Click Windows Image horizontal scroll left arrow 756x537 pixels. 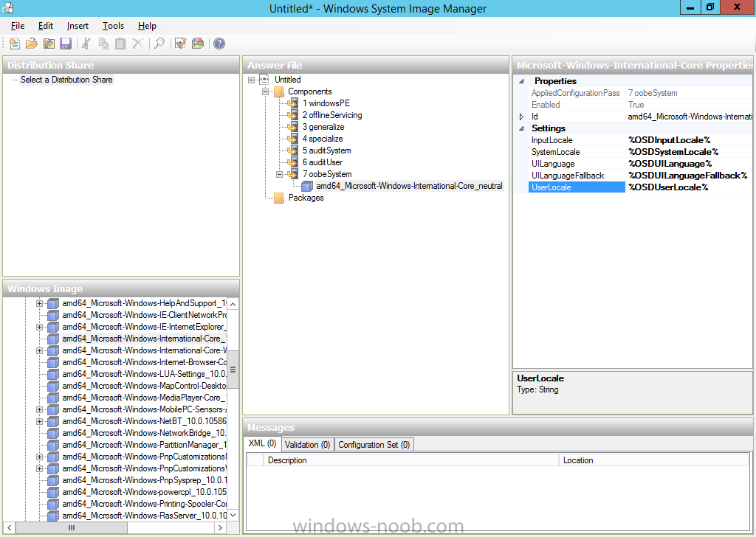9,528
